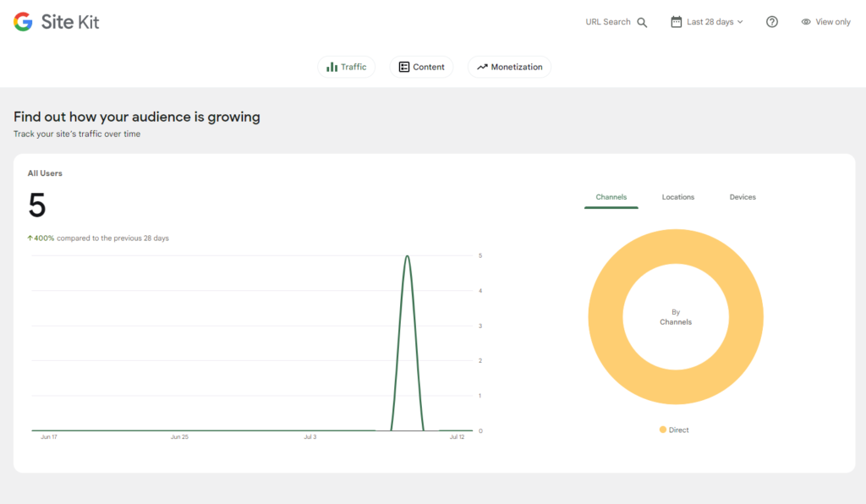Click the Jun 25 axis label
This screenshot has height=504, width=866.
(179, 436)
